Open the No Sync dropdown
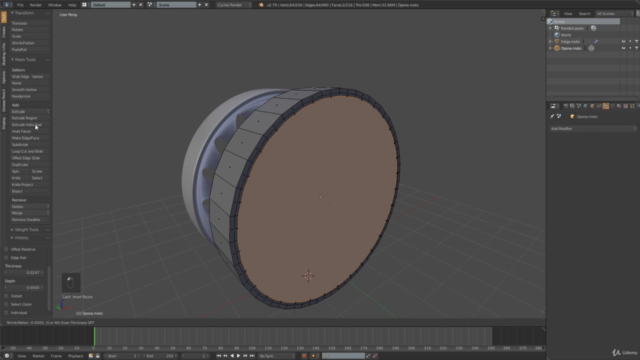This screenshot has width=640, height=360. (x=276, y=356)
